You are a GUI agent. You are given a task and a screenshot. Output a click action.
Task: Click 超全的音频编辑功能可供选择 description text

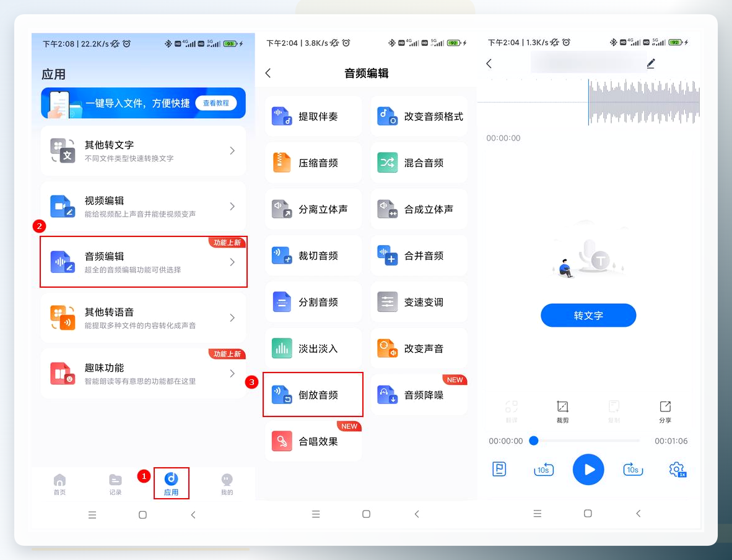133,270
